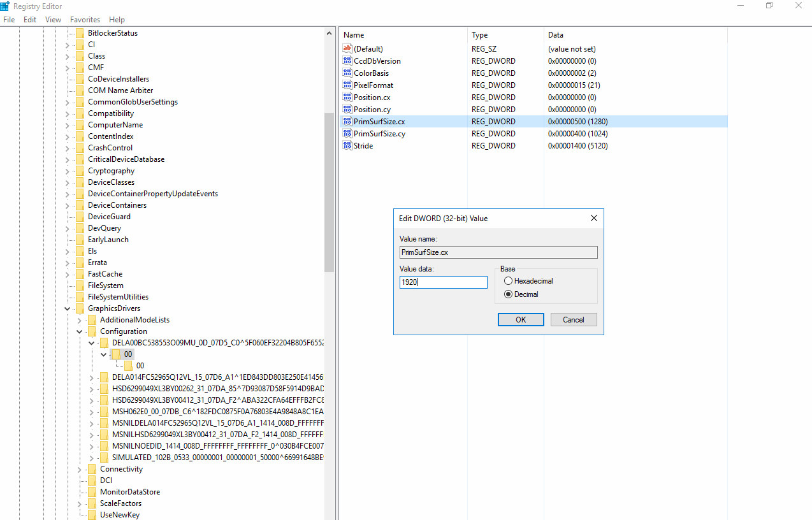
Task: Select the CriticalDeviceDatabase key
Action: (x=126, y=159)
